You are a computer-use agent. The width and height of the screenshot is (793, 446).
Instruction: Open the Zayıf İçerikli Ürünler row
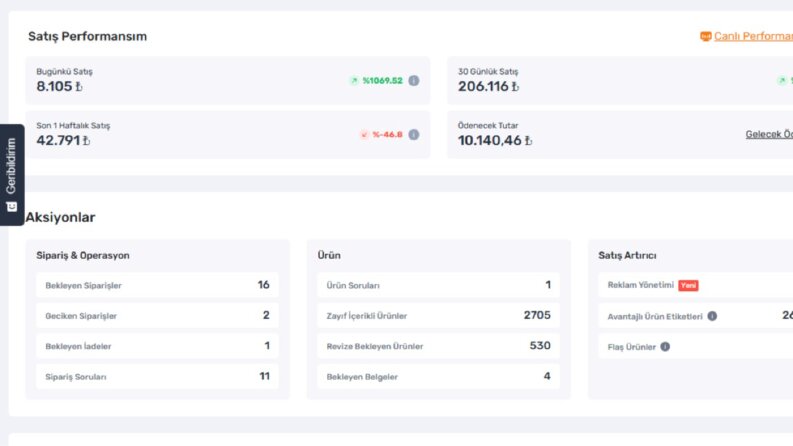(x=438, y=316)
